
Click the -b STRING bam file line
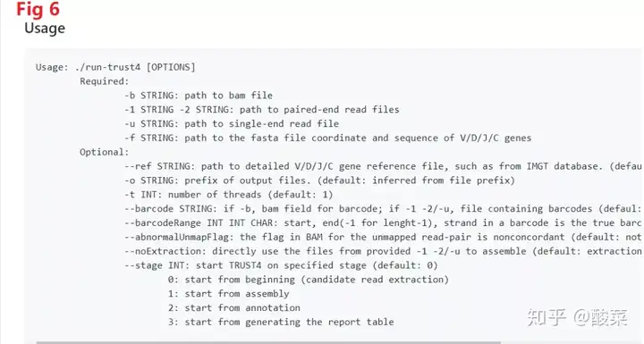pos(199,96)
